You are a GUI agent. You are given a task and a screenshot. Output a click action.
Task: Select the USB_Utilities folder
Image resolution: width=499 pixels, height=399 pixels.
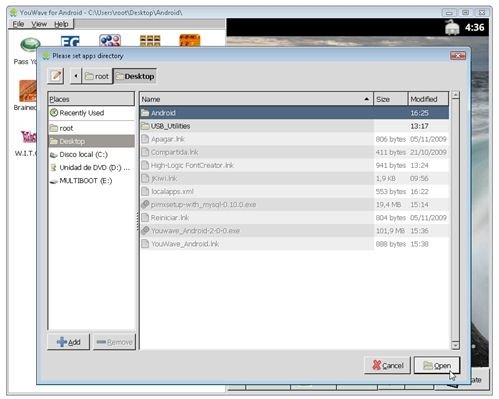click(294, 126)
